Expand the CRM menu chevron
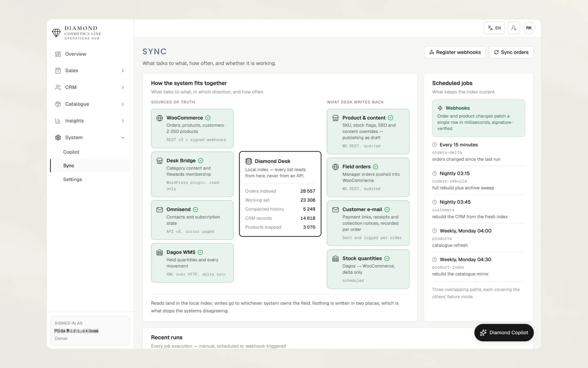This screenshot has height=368, width=588. click(123, 88)
